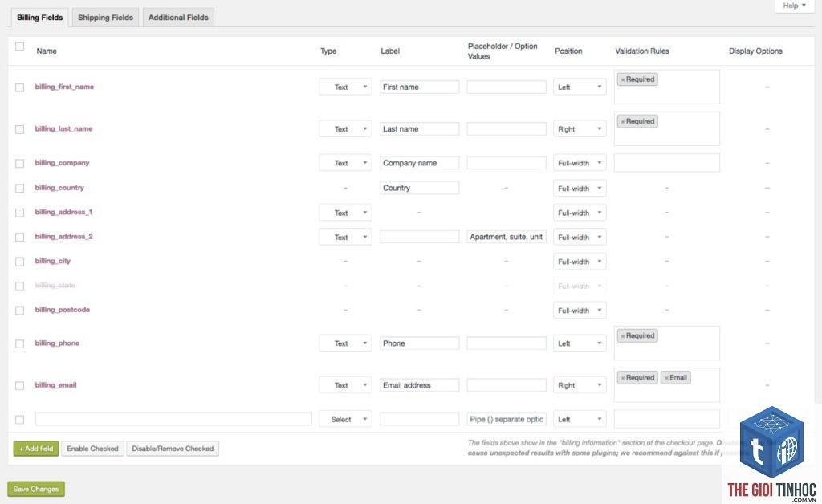
Task: Open Position dropdown for billing_postcode
Action: (580, 310)
